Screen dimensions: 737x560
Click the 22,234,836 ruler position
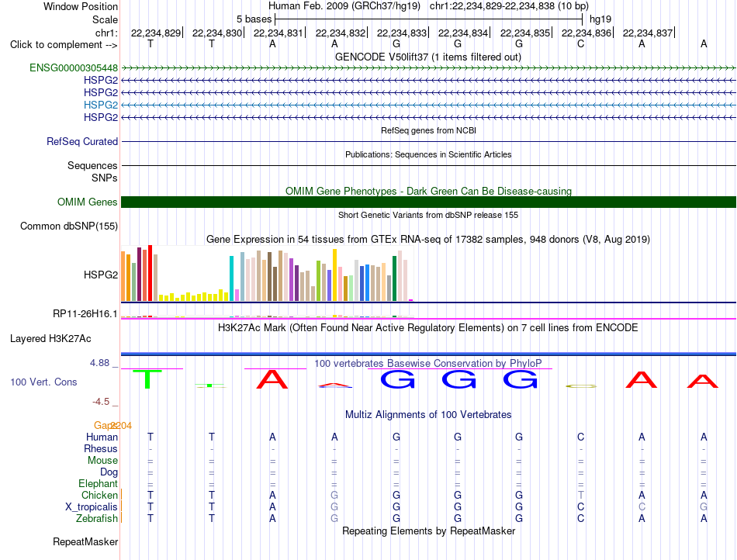click(586, 33)
